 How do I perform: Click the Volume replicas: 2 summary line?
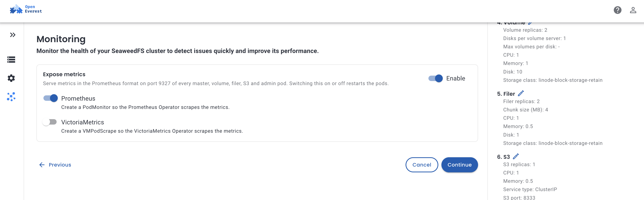(x=525, y=30)
